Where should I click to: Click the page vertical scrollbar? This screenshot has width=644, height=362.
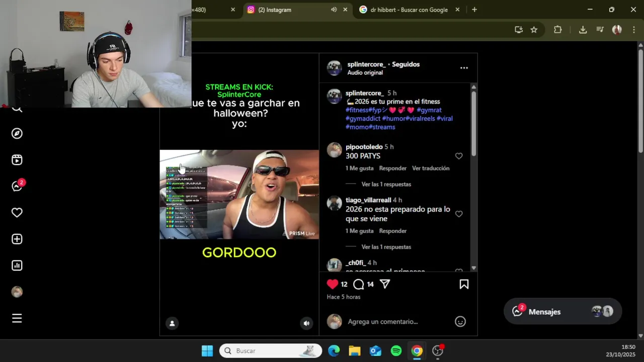[x=640, y=101]
